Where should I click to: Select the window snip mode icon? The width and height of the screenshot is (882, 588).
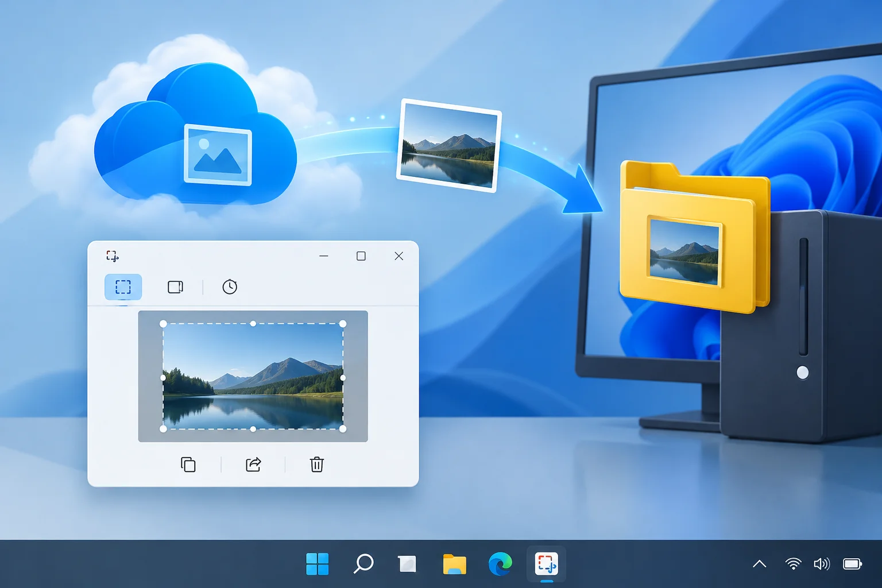[175, 287]
